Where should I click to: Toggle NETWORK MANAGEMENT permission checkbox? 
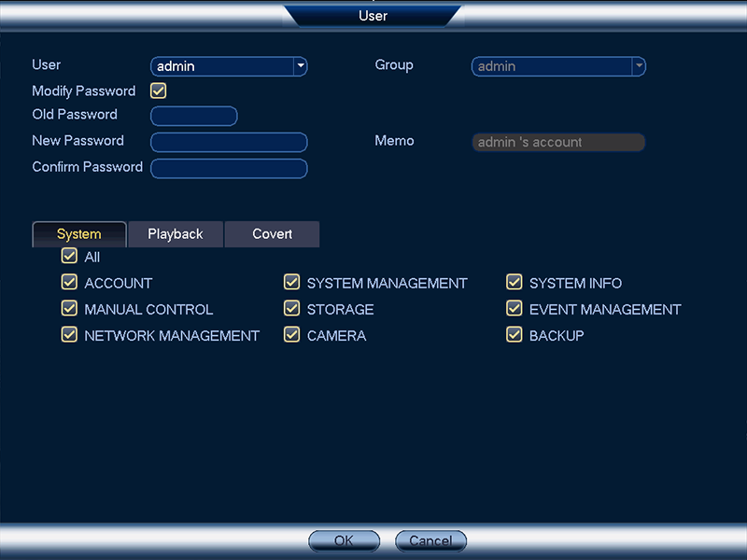point(69,335)
